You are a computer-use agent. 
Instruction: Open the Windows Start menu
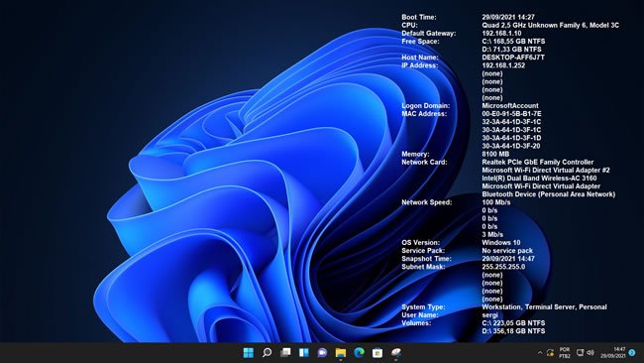click(249, 353)
